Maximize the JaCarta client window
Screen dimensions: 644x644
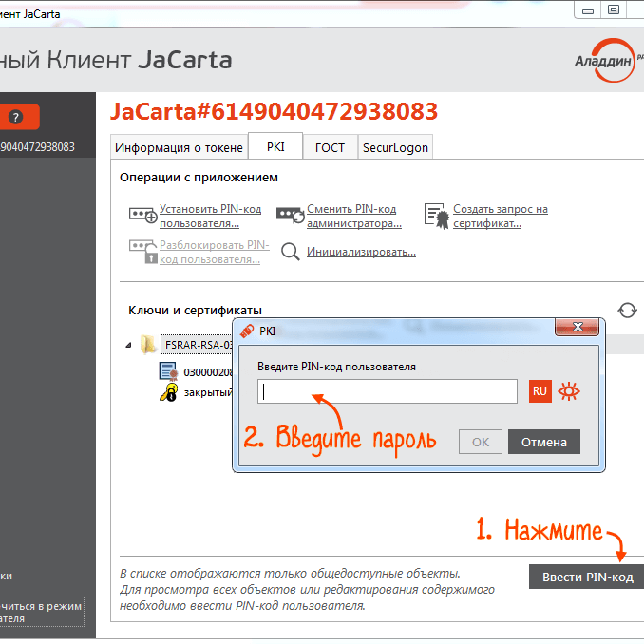pyautogui.click(x=614, y=9)
